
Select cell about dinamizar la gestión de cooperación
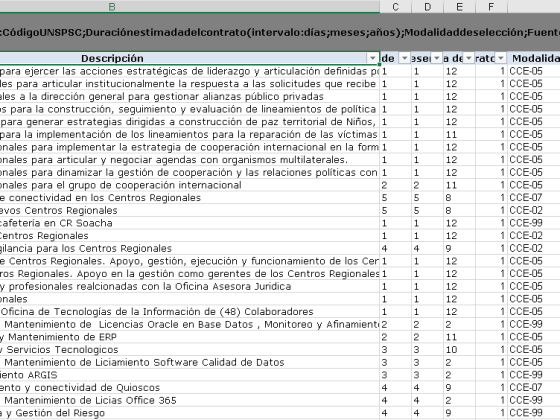tap(190, 172)
